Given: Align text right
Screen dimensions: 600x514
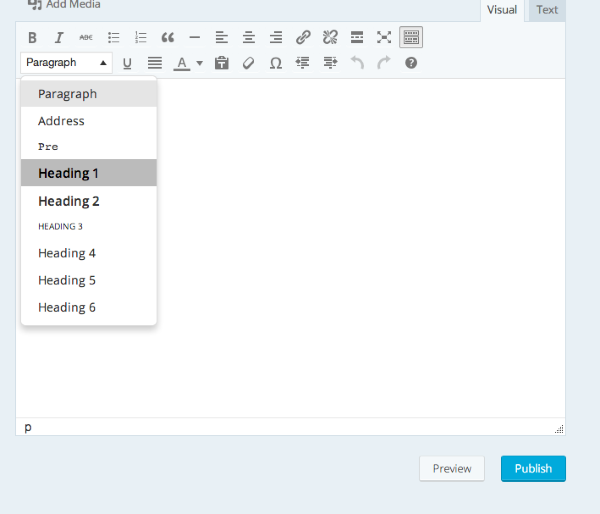Looking at the screenshot, I should (x=276, y=38).
